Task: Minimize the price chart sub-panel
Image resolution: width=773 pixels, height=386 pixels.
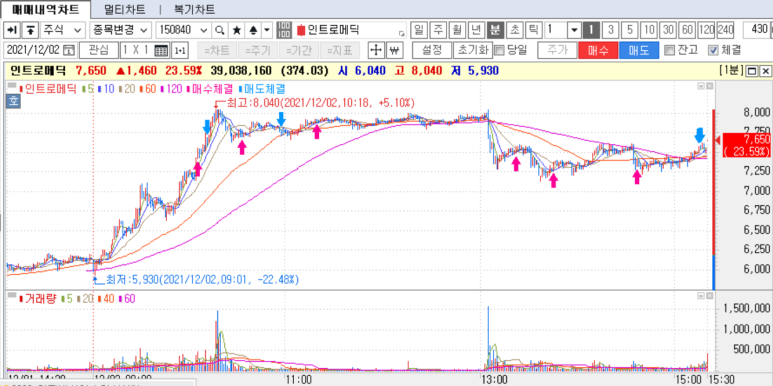Action: click(x=701, y=86)
